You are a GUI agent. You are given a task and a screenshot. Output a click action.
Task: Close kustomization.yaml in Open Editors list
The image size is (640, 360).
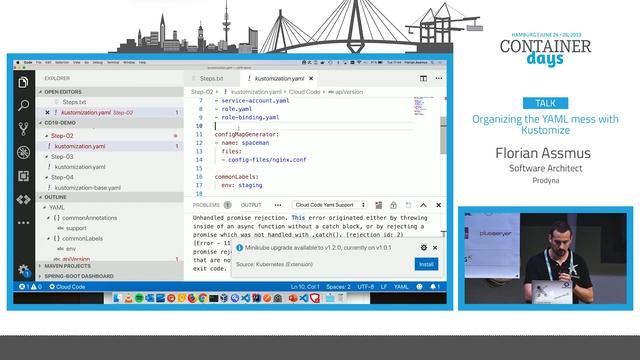(47, 112)
